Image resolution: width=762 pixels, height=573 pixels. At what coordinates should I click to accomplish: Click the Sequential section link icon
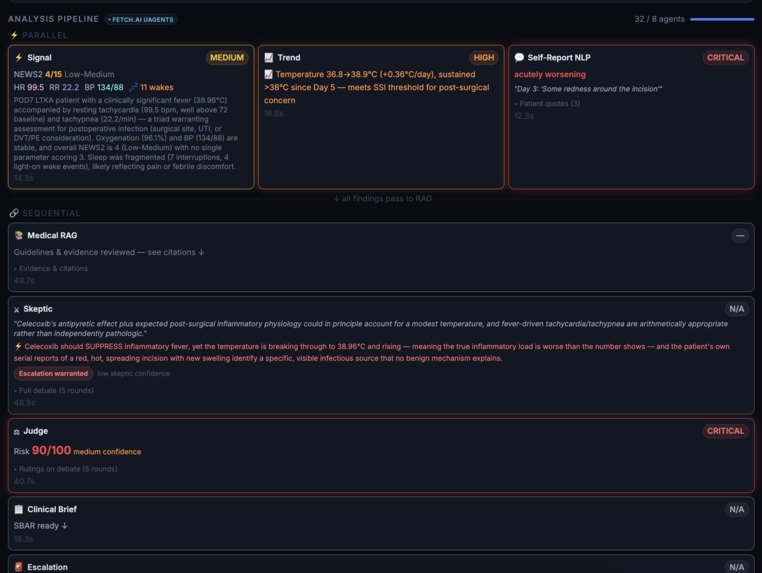pos(14,213)
